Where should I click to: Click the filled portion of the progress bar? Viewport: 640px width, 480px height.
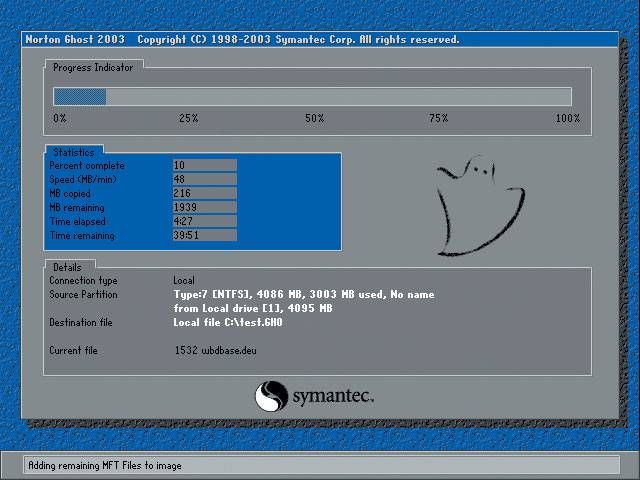[x=79, y=97]
